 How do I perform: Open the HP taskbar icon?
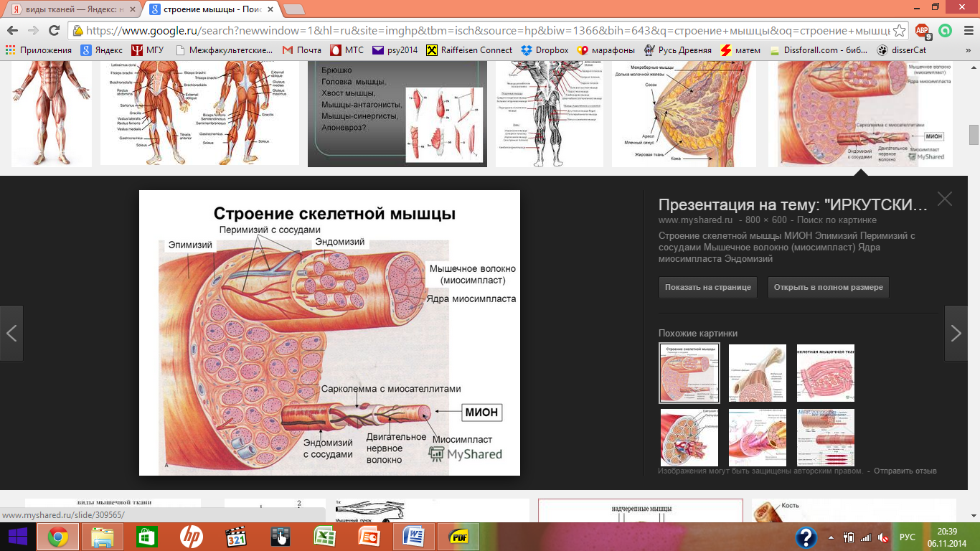[x=192, y=537]
